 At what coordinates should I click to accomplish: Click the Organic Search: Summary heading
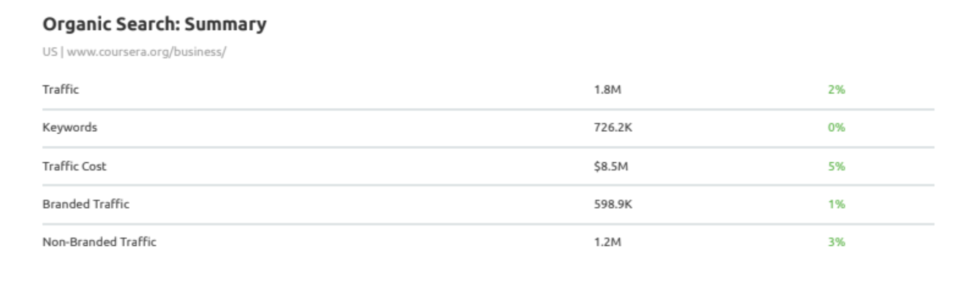(154, 24)
